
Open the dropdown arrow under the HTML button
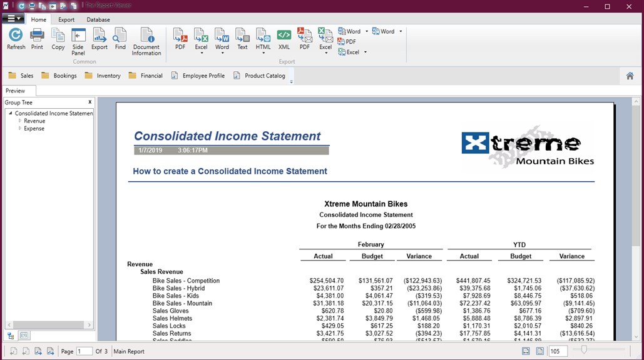pyautogui.click(x=263, y=53)
